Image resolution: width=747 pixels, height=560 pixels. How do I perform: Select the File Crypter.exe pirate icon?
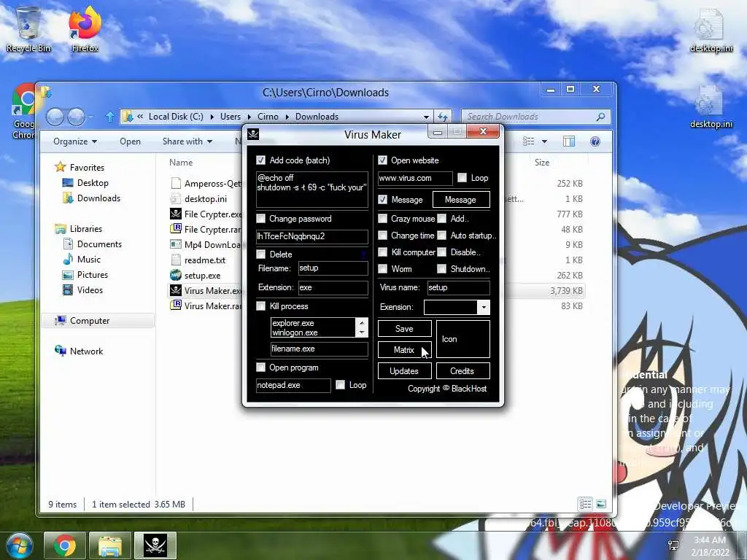click(176, 214)
